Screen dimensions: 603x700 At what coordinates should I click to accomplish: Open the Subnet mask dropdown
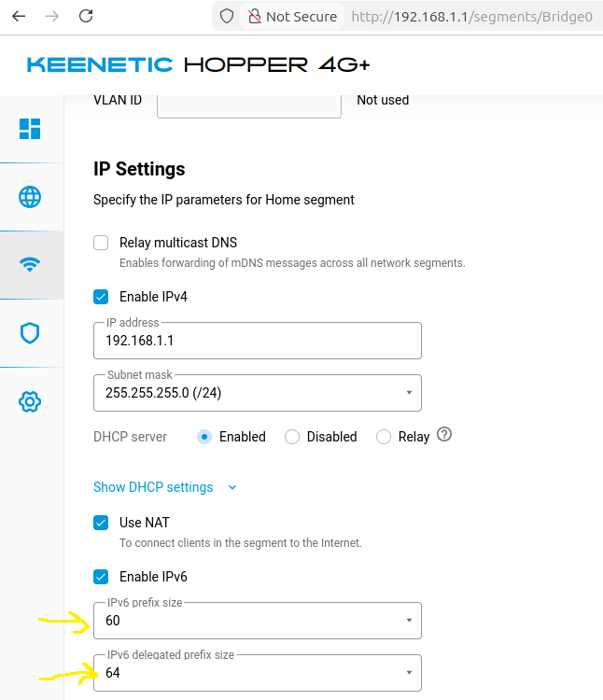(258, 393)
